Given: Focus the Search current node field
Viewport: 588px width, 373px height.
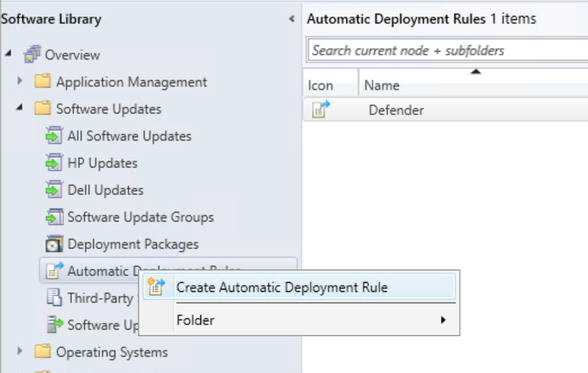Looking at the screenshot, I should [446, 50].
